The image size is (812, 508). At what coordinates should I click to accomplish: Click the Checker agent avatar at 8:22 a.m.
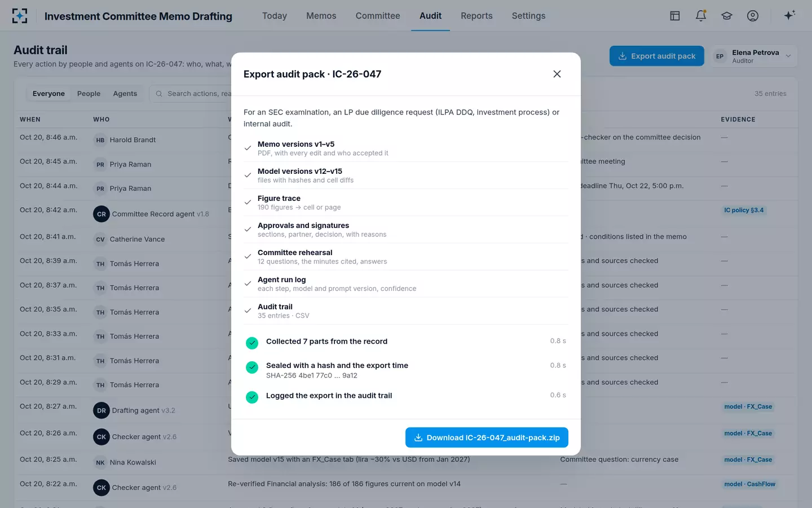(x=101, y=488)
